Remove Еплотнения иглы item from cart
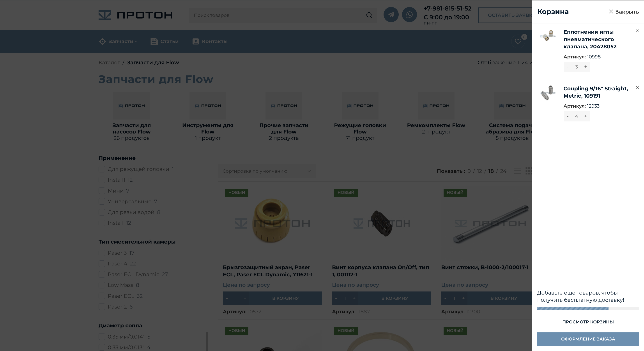Viewport: 644px width, 351px height. tap(637, 31)
